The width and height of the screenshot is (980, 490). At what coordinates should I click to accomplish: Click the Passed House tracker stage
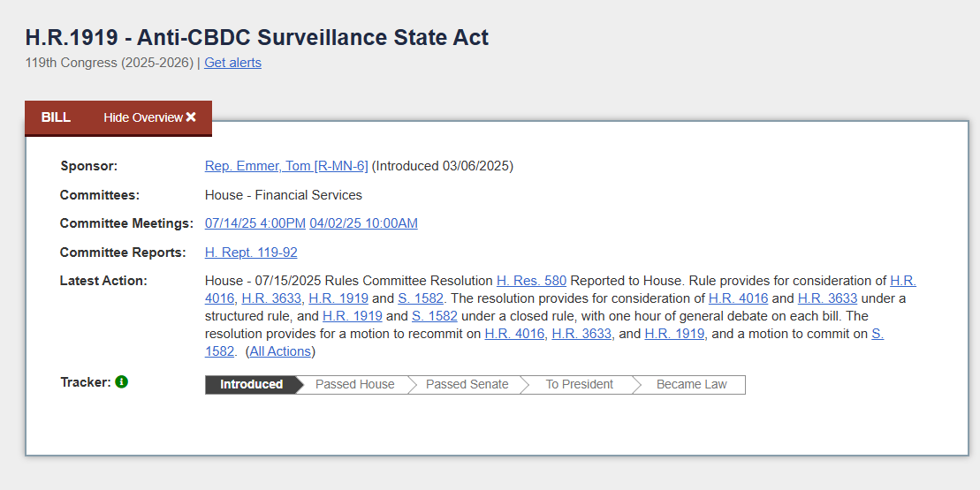tap(354, 385)
